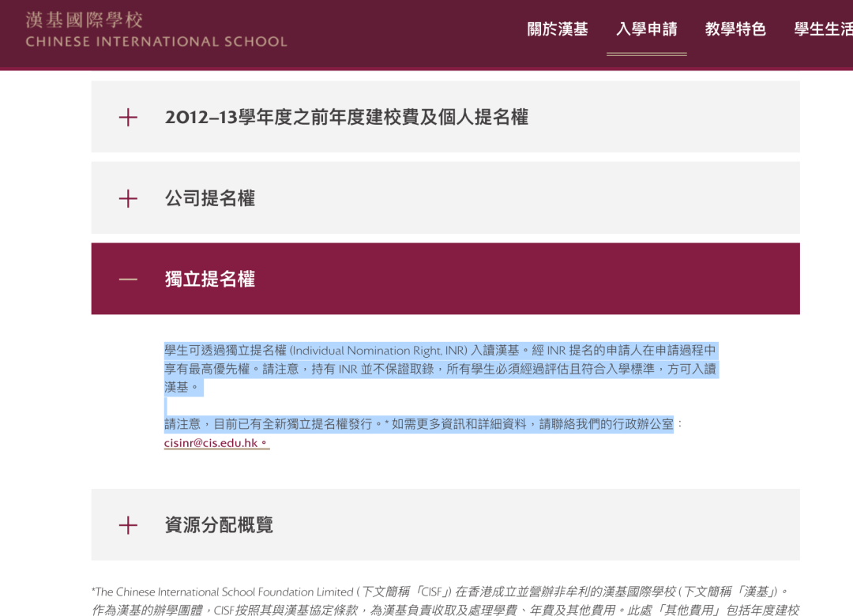This screenshot has width=853, height=616.
Task: Open the Chinese International School logo link
Action: pos(156,30)
